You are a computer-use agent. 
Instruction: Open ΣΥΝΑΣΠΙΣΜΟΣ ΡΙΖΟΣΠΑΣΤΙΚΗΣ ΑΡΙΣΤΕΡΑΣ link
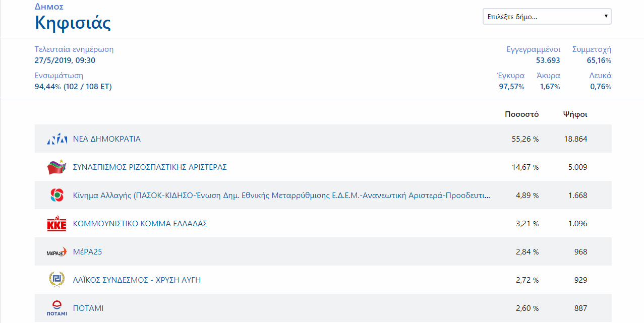click(x=150, y=167)
